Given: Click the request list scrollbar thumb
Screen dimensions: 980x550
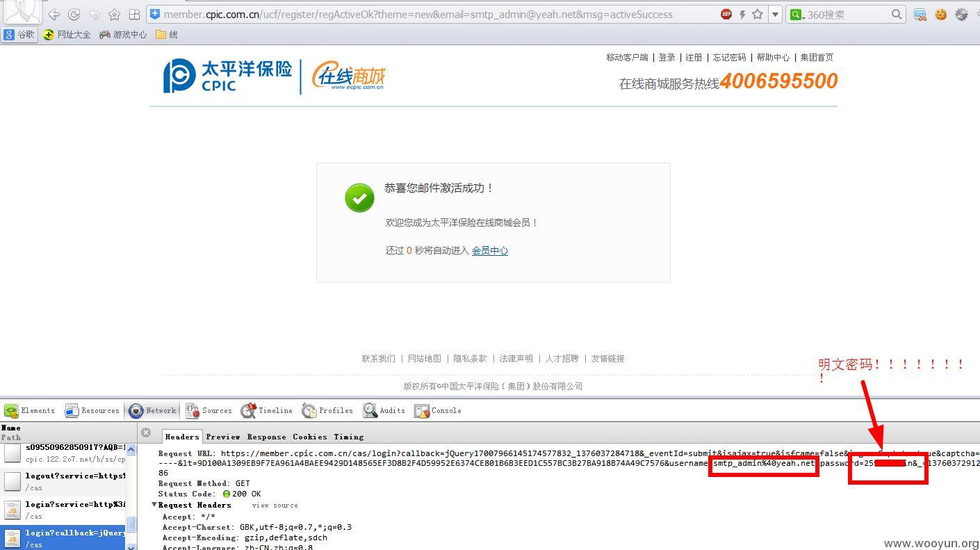Looking at the screenshot, I should (x=131, y=524).
